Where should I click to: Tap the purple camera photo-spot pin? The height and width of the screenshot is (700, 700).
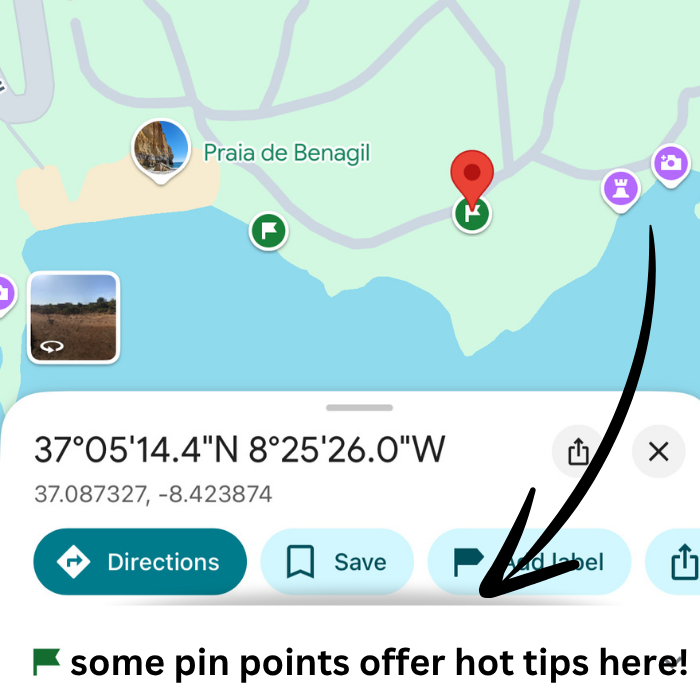(x=671, y=165)
